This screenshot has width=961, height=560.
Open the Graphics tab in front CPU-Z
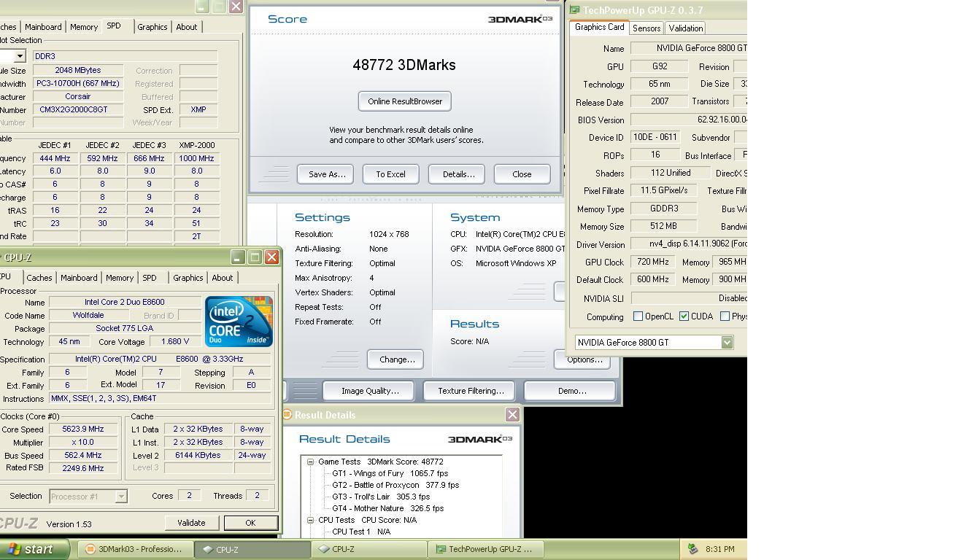pyautogui.click(x=188, y=278)
